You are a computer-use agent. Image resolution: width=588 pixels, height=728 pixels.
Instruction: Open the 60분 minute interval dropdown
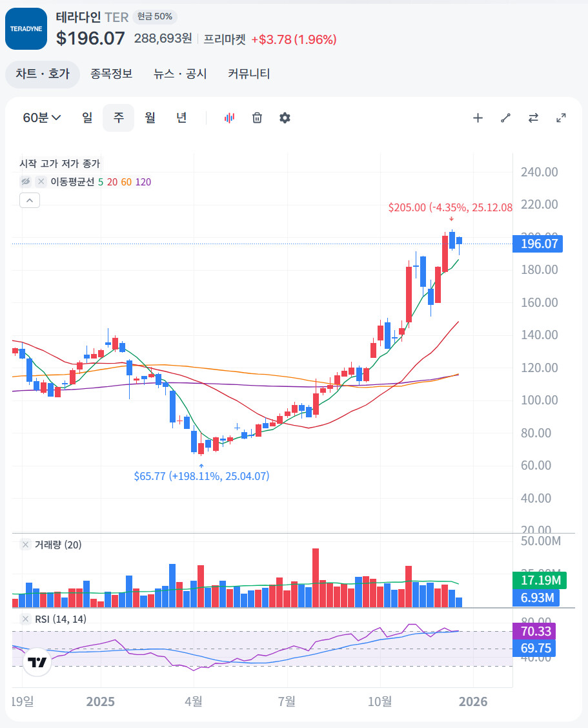42,118
